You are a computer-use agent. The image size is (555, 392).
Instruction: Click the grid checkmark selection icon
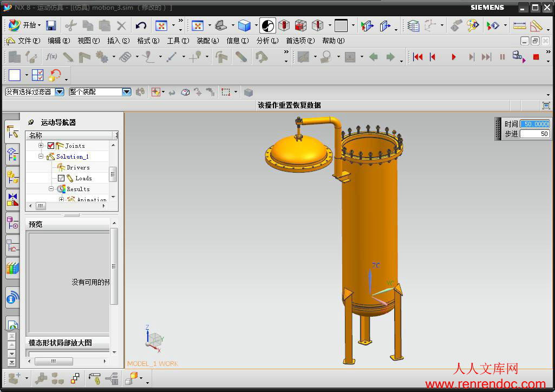tap(37, 75)
